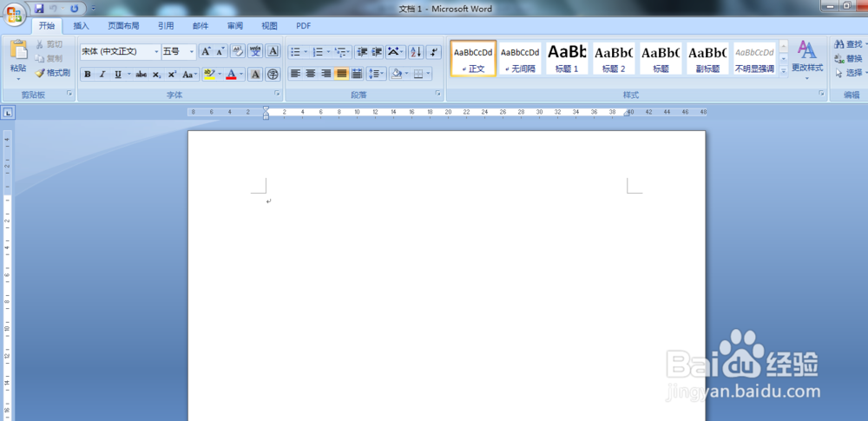Screen dimensions: 868x421
Task: Switch to the 视图 (View) tab
Action: (270, 26)
